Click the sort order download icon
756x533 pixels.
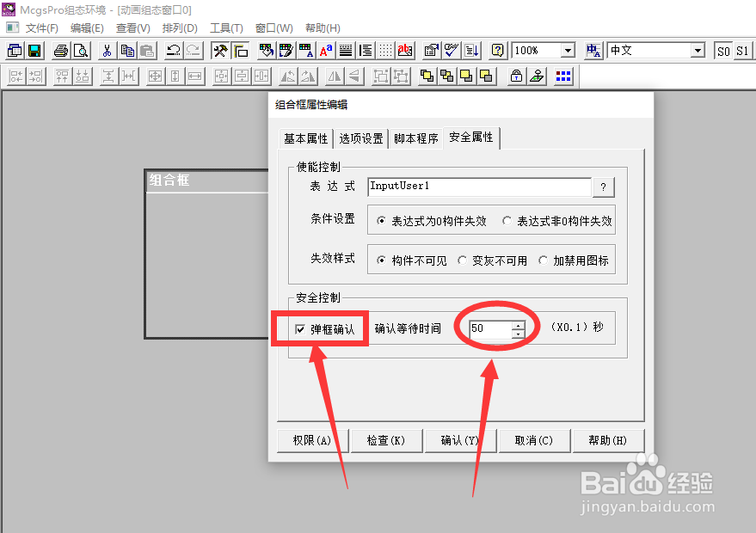click(x=471, y=51)
